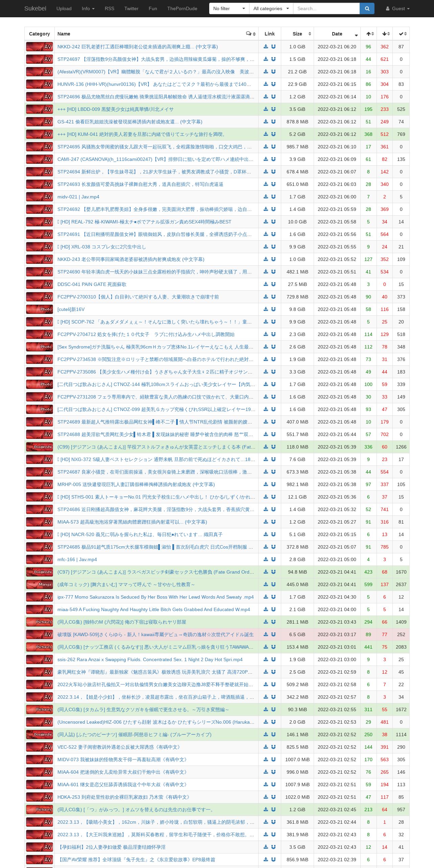Open the Twitter link
434x868 pixels.
coord(131,8)
